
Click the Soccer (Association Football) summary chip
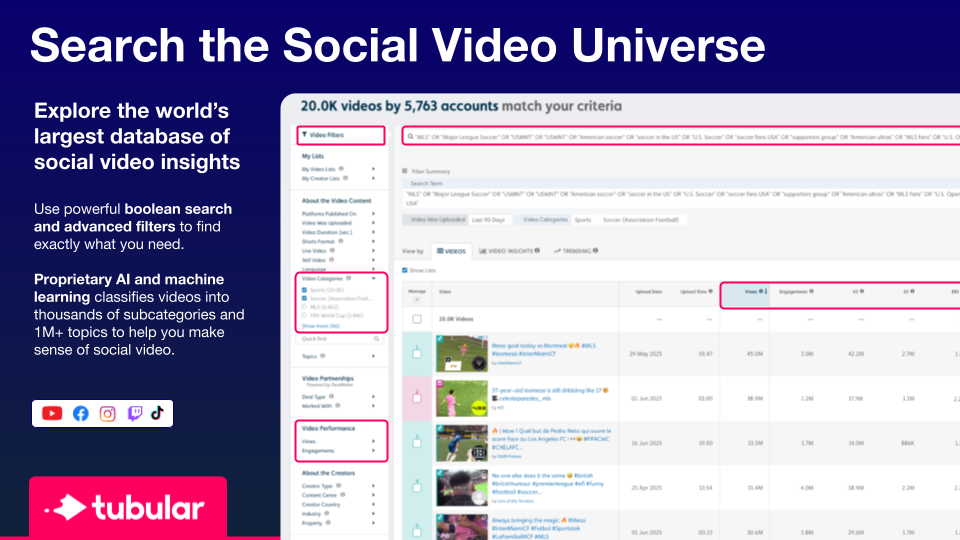click(640, 220)
